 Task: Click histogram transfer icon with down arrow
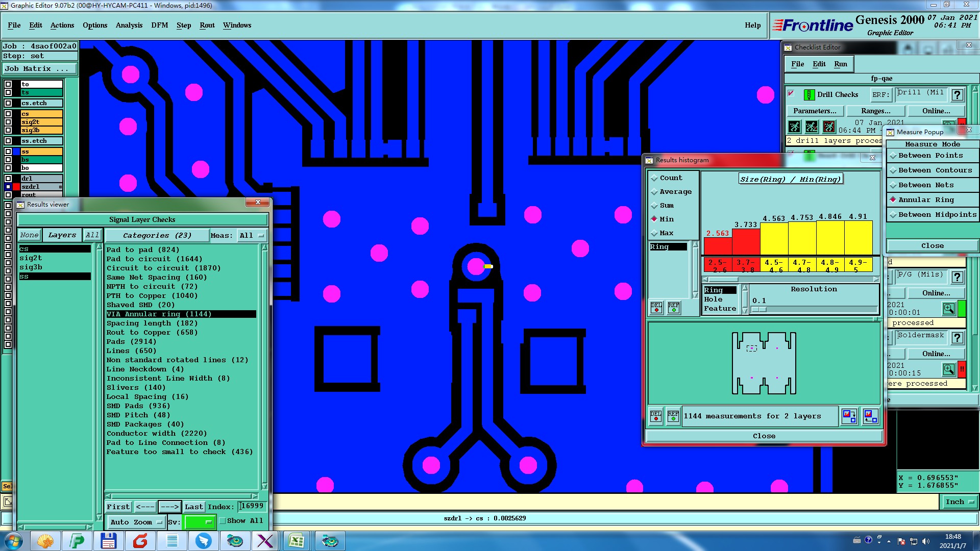pyautogui.click(x=849, y=416)
